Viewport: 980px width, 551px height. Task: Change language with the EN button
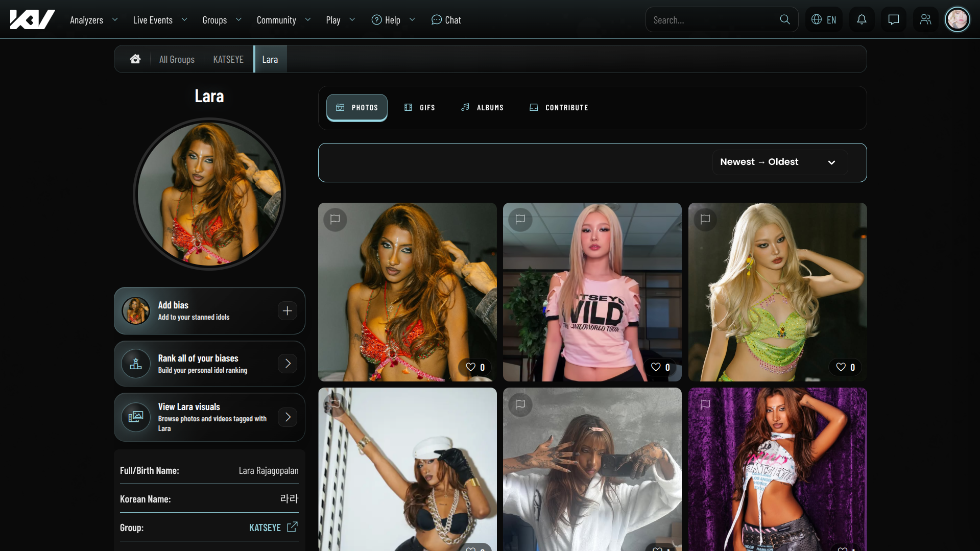pos(824,19)
